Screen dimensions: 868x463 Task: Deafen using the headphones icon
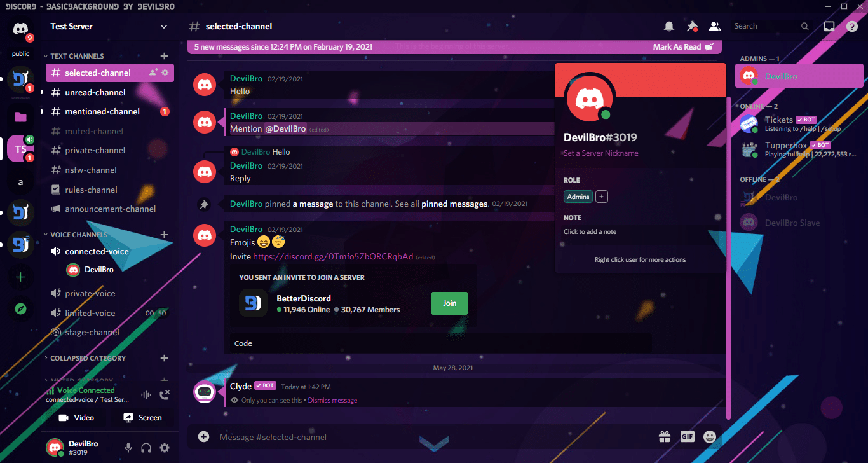pyautogui.click(x=146, y=448)
